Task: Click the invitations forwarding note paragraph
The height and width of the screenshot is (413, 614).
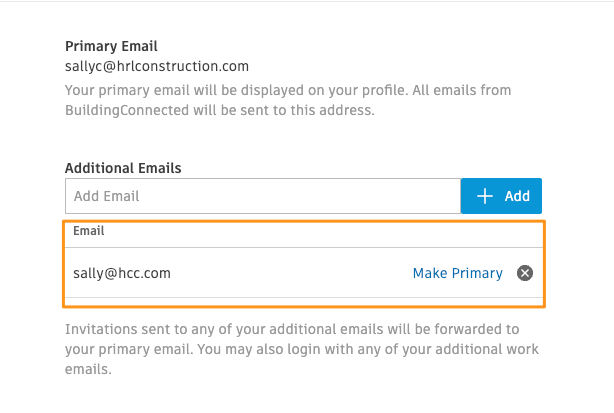Action: click(x=302, y=349)
